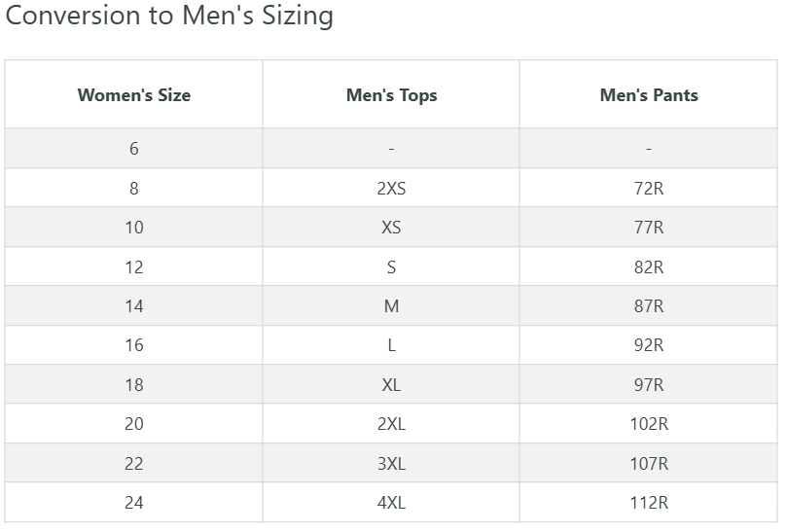Click the 112R men's pants cell
This screenshot has height=532, width=786.
(x=649, y=503)
